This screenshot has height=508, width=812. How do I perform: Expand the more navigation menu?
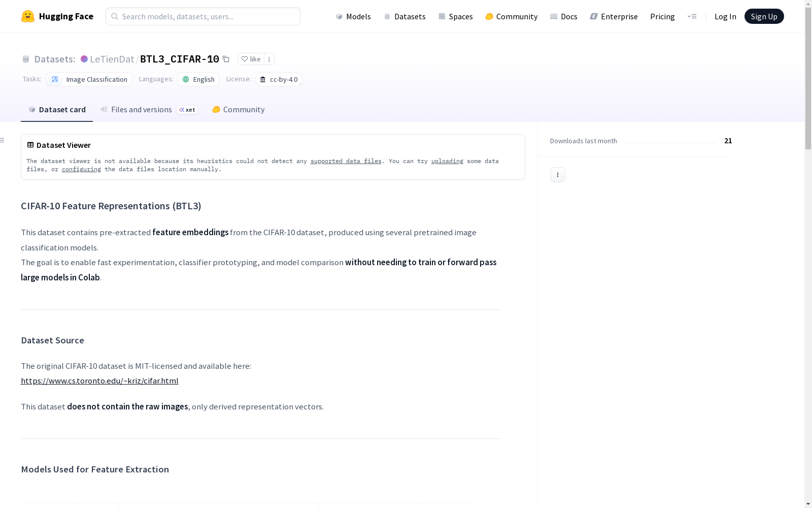pyautogui.click(x=692, y=16)
